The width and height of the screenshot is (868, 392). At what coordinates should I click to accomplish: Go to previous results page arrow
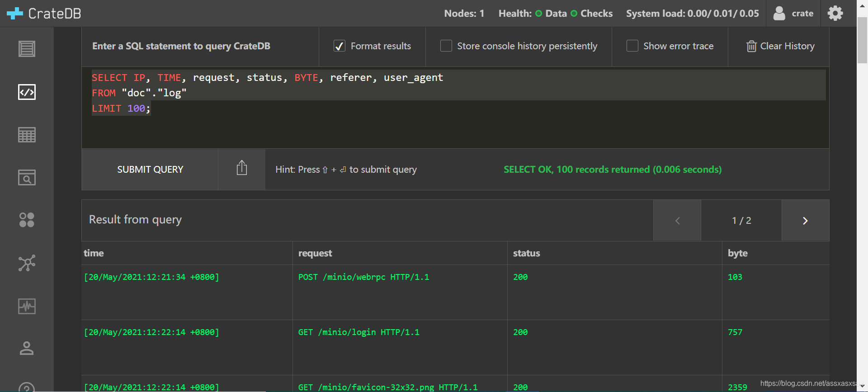pos(677,221)
